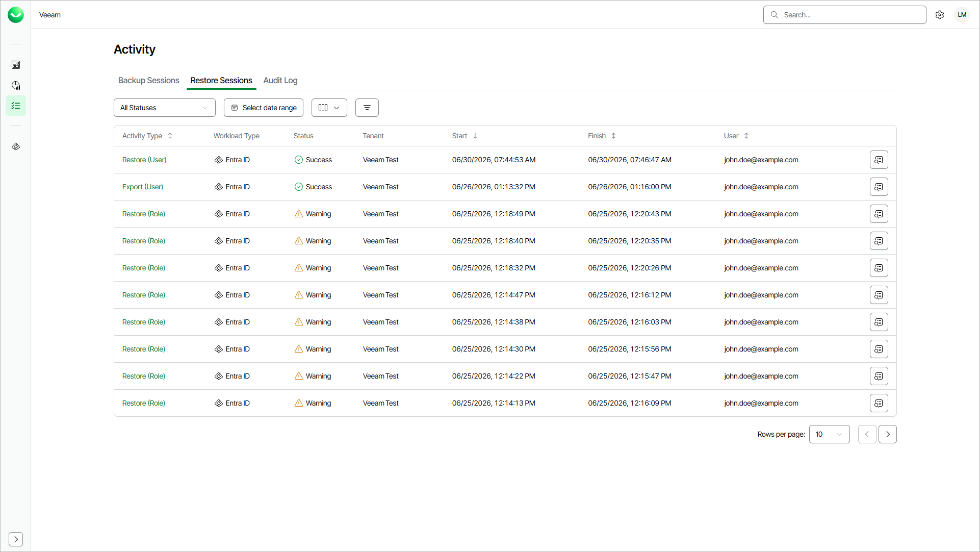Go to next page arrow
980x552 pixels.
(x=887, y=434)
